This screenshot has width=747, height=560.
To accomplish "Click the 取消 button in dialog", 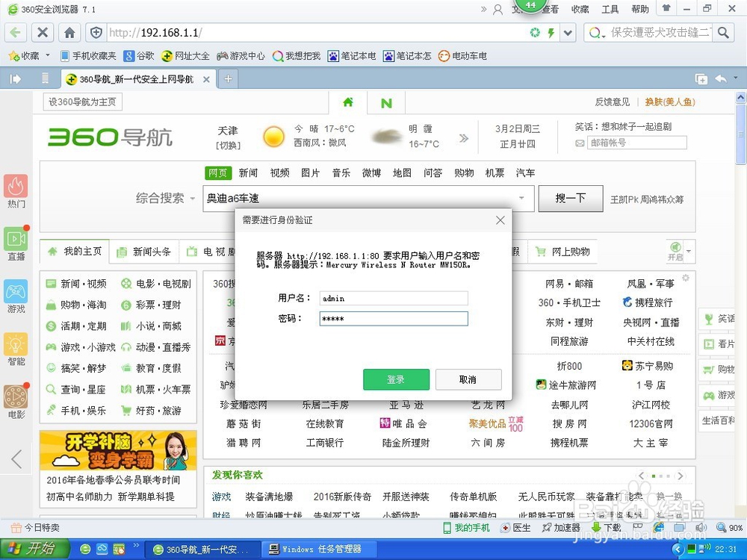I will [468, 379].
